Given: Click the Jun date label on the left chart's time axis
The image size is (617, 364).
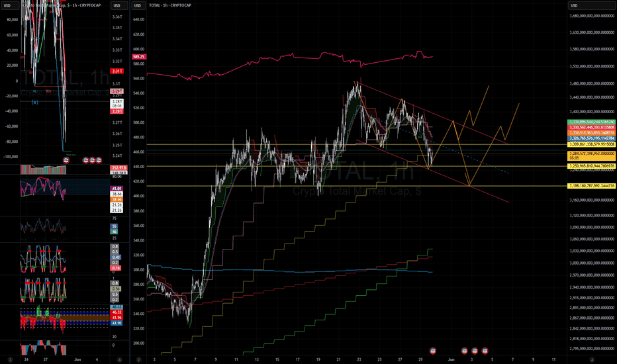Looking at the screenshot, I should coord(77,359).
